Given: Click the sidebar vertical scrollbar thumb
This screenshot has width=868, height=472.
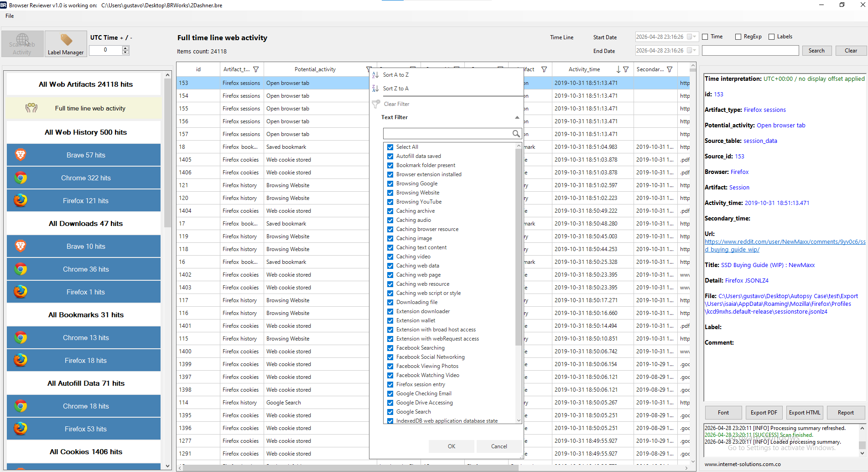Looking at the screenshot, I should [168, 153].
